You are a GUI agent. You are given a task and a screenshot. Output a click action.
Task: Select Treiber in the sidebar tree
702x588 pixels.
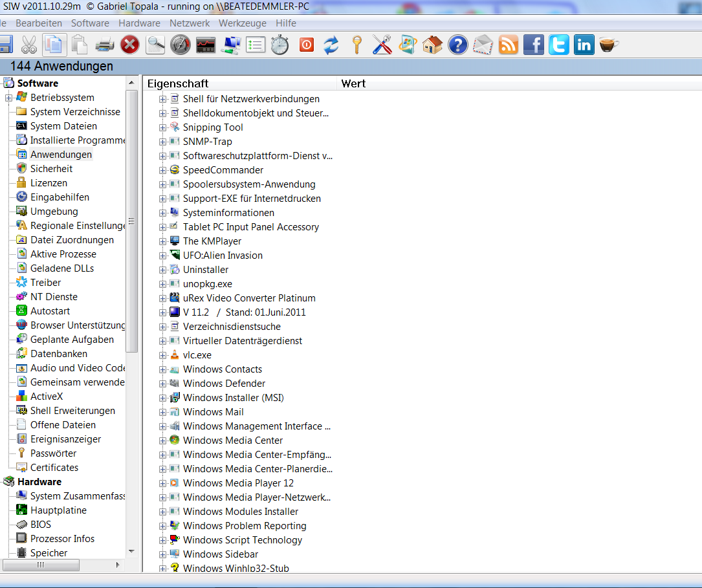coord(46,283)
